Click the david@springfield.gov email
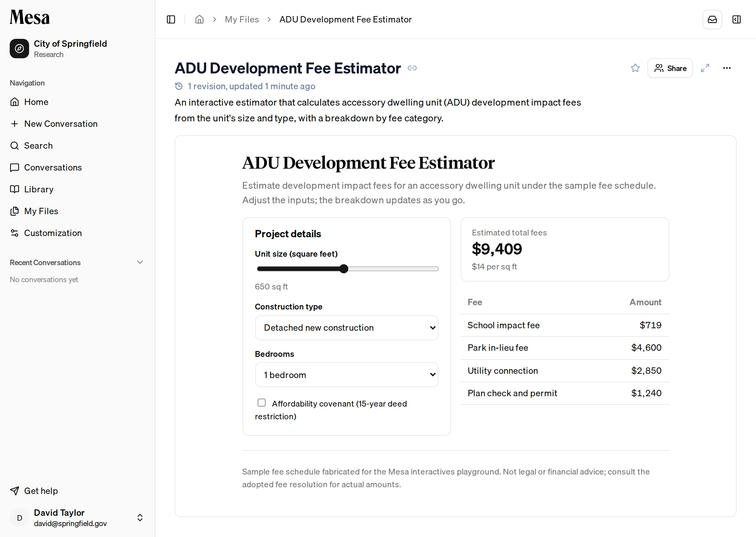Screen dimensions: 756x537 (70, 523)
